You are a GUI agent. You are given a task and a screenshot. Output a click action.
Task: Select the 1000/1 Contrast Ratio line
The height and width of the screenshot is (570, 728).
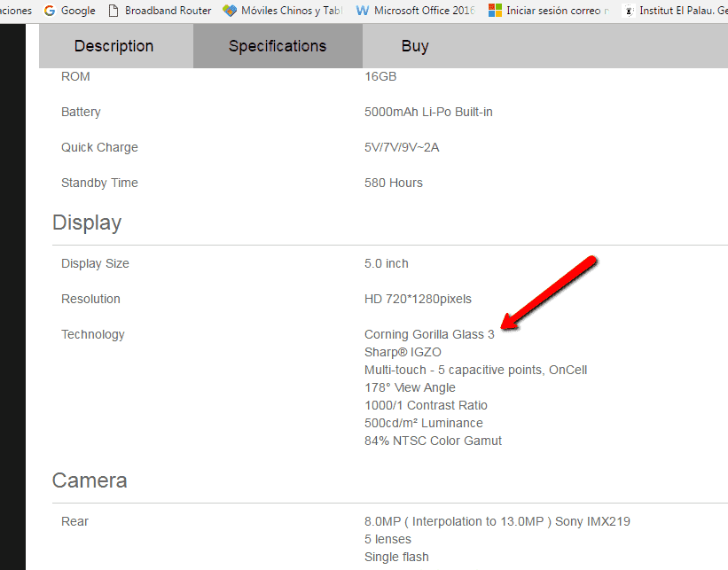click(x=426, y=405)
